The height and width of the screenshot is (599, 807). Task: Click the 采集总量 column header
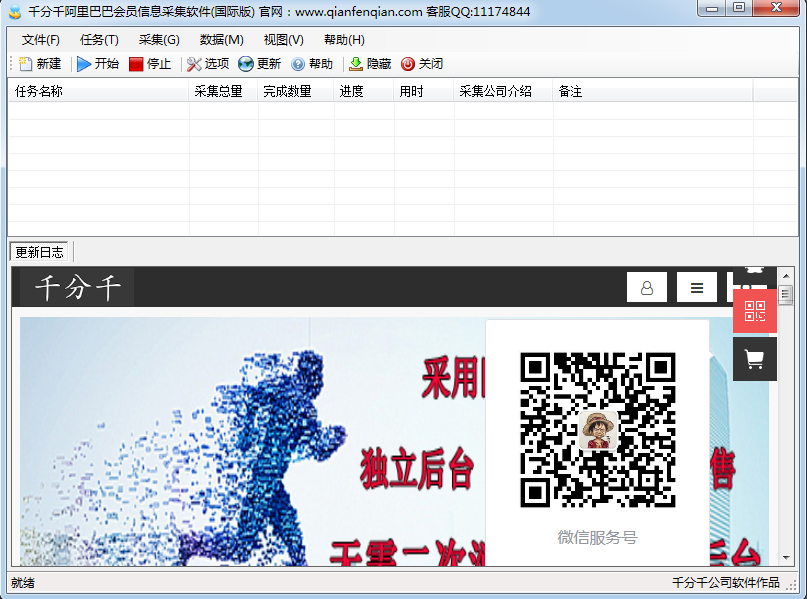(223, 92)
